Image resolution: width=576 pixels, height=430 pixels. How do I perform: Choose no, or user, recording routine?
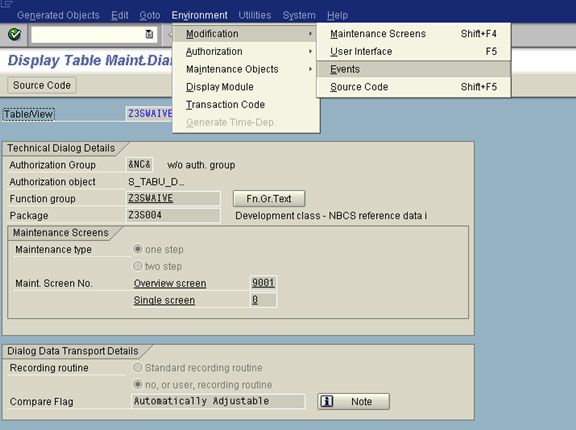coord(138,384)
